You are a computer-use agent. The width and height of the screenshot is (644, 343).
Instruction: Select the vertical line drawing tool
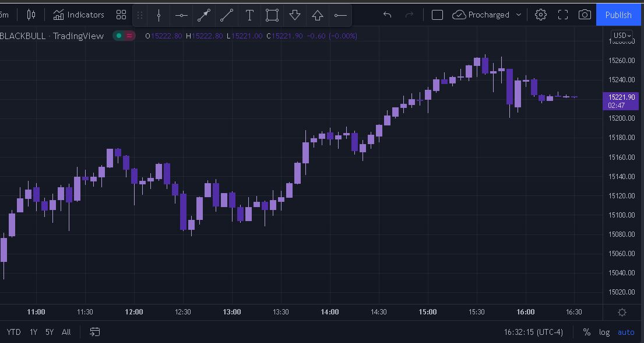point(159,15)
